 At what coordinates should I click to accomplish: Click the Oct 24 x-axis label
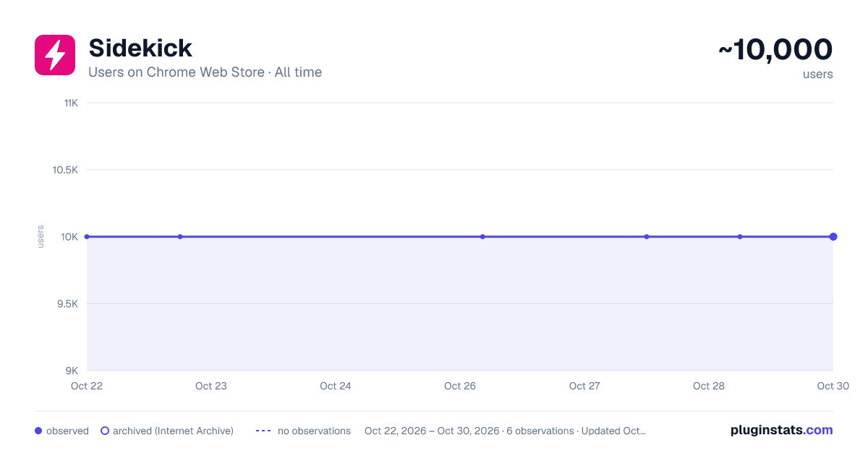(336, 386)
